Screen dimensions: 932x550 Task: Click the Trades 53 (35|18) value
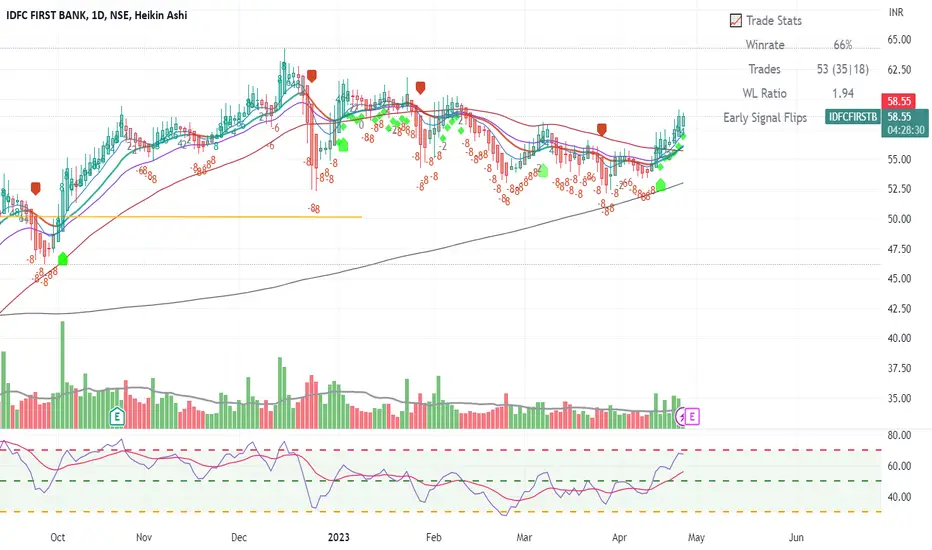[843, 70]
